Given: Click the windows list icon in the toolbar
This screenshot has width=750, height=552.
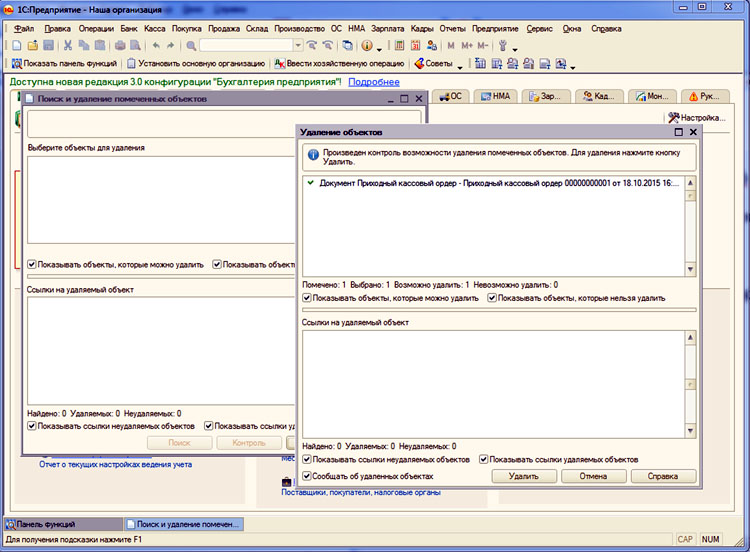Looking at the screenshot, I should [348, 45].
